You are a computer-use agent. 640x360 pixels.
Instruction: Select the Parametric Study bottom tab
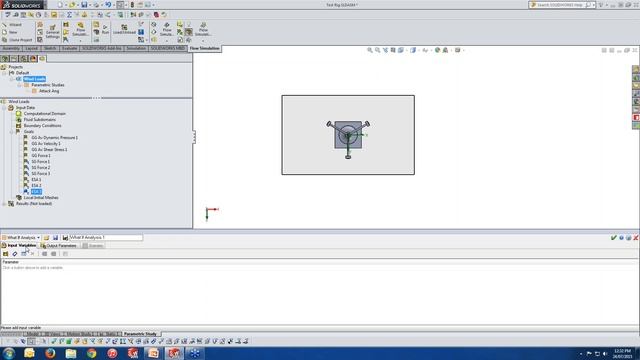(140, 334)
